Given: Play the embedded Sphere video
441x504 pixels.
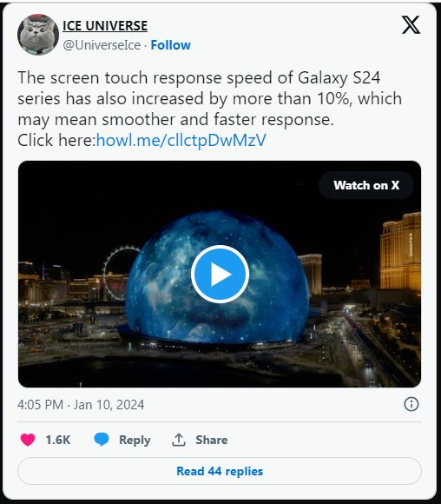Looking at the screenshot, I should [x=220, y=275].
